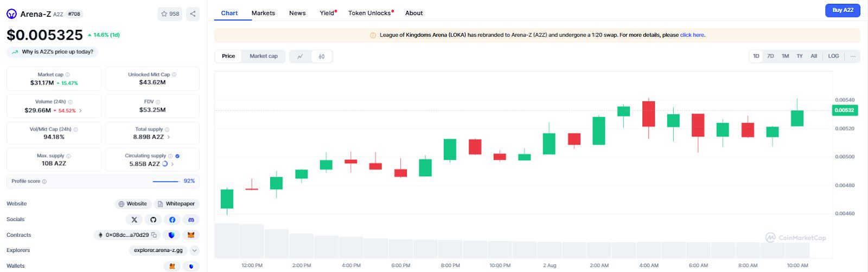Viewport: 868px width, 272px height.
Task: Switch chart to candlestick view
Action: point(322,56)
